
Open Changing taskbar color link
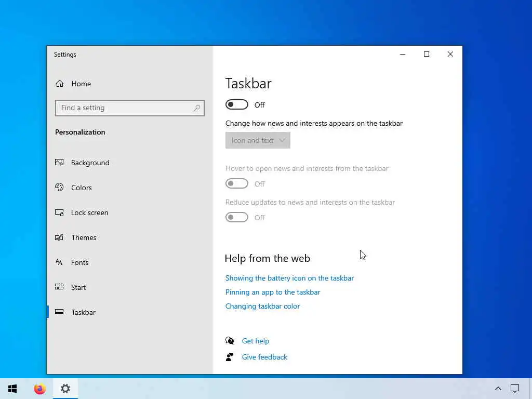click(262, 306)
